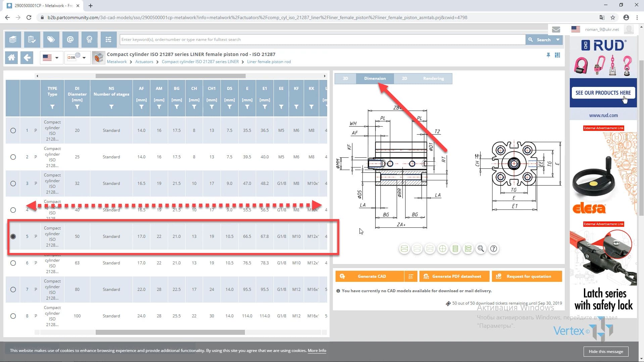Image resolution: width=644 pixels, height=362 pixels.
Task: Click the Generate CAD button
Action: point(370,276)
